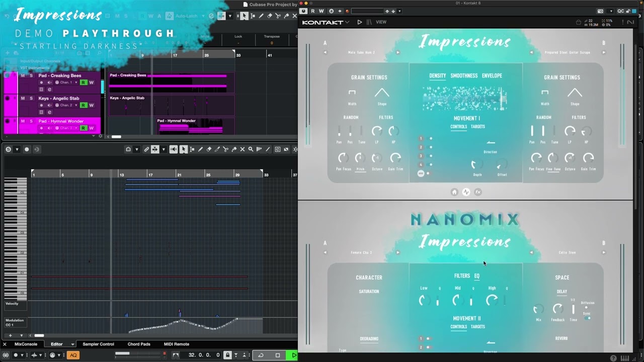644x362 pixels.
Task: Click the green transport Play button
Action: point(294,355)
